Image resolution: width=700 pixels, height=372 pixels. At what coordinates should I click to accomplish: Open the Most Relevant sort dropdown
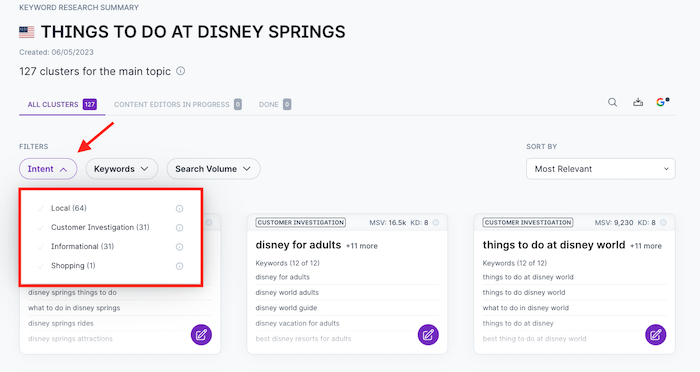600,169
